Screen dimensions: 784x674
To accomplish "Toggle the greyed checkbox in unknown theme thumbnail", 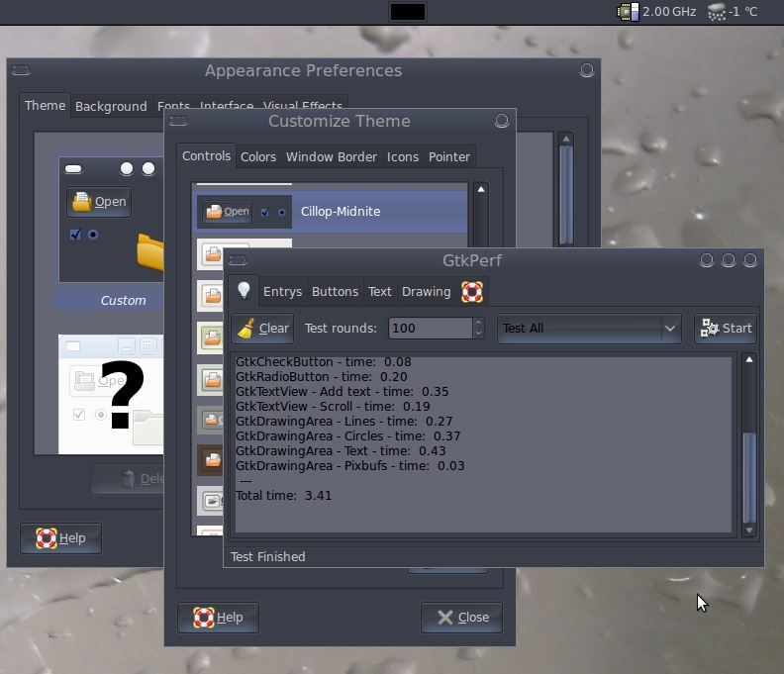I will click(78, 415).
